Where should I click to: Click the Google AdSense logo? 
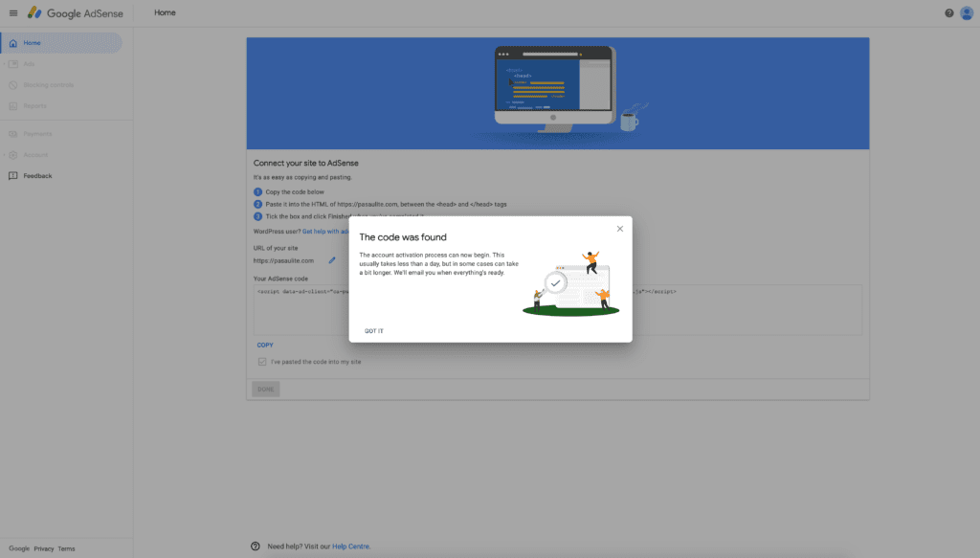(76, 13)
